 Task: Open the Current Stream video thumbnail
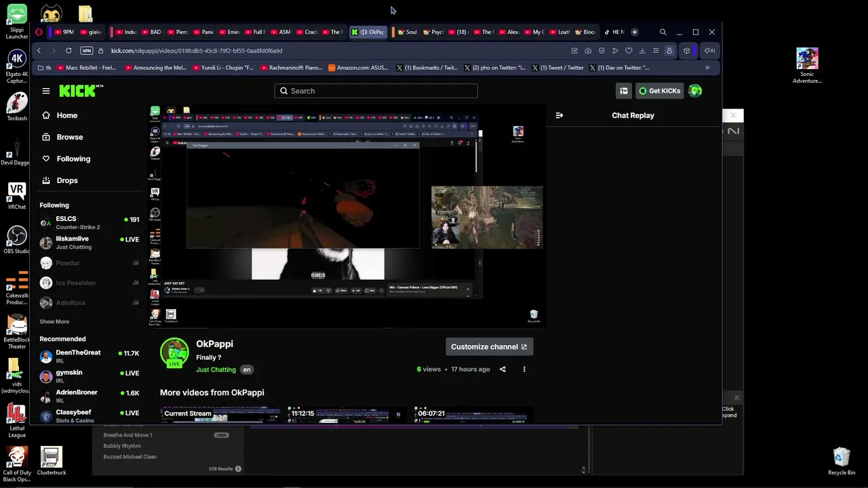coord(220,415)
